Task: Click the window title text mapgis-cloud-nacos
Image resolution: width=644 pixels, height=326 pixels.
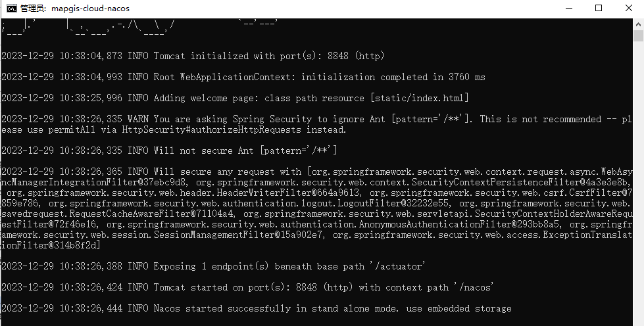Action: (90, 8)
